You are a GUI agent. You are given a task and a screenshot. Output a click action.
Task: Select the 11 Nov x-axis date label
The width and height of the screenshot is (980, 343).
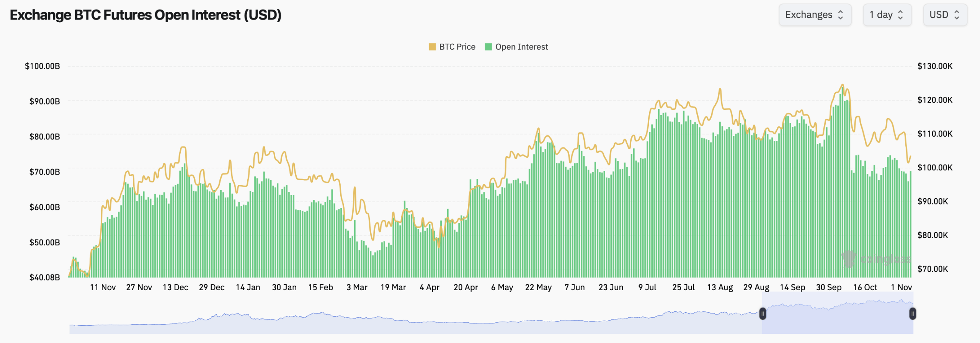[x=103, y=287]
